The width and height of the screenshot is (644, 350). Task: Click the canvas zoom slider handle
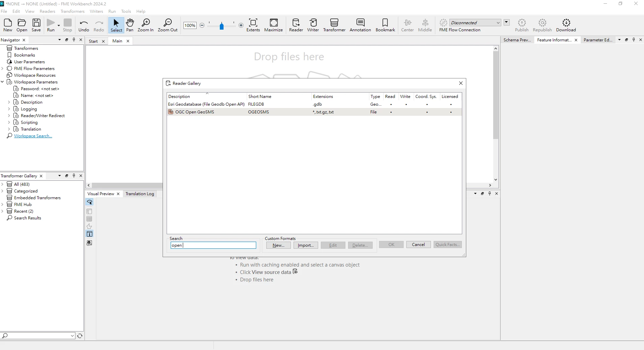point(222,26)
